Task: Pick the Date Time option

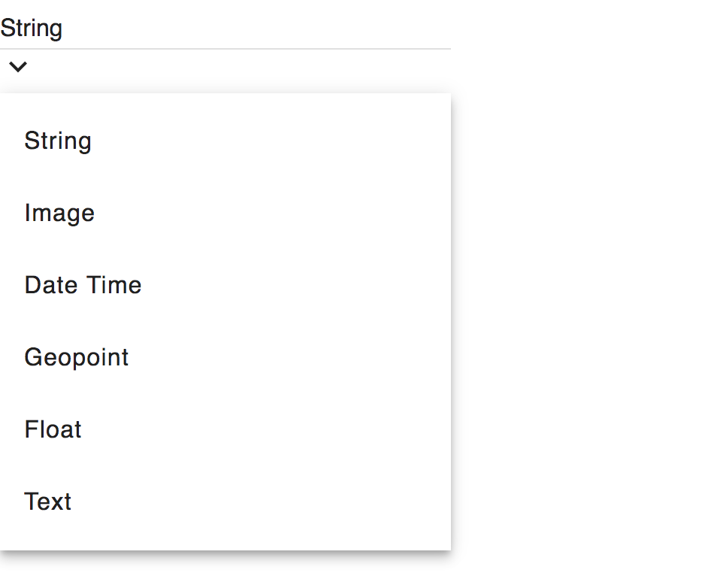Action: tap(83, 285)
